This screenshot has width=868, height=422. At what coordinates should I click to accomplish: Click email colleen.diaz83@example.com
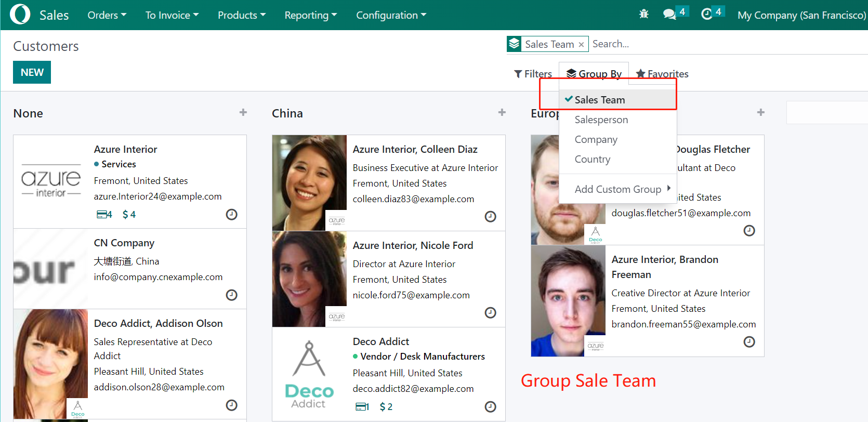413,199
